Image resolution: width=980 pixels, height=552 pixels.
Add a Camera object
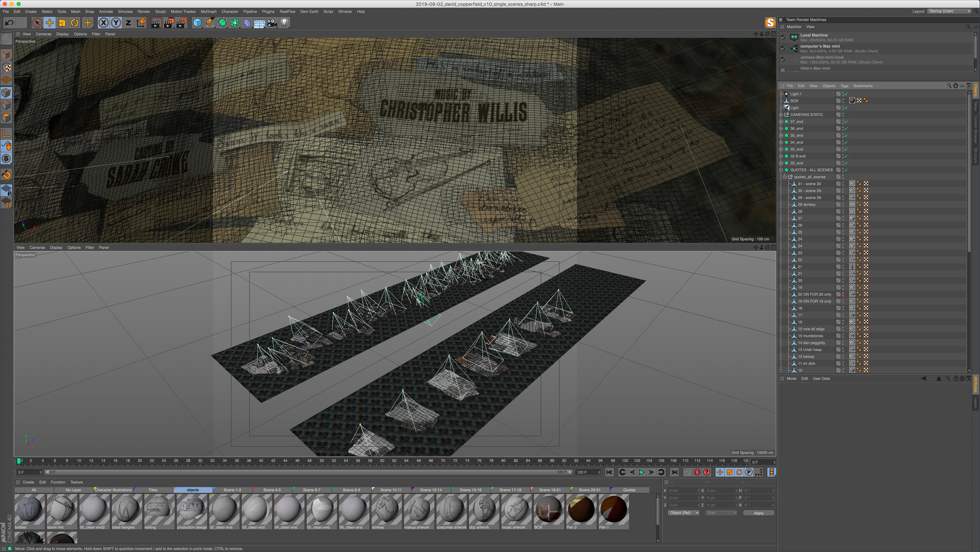(x=272, y=23)
